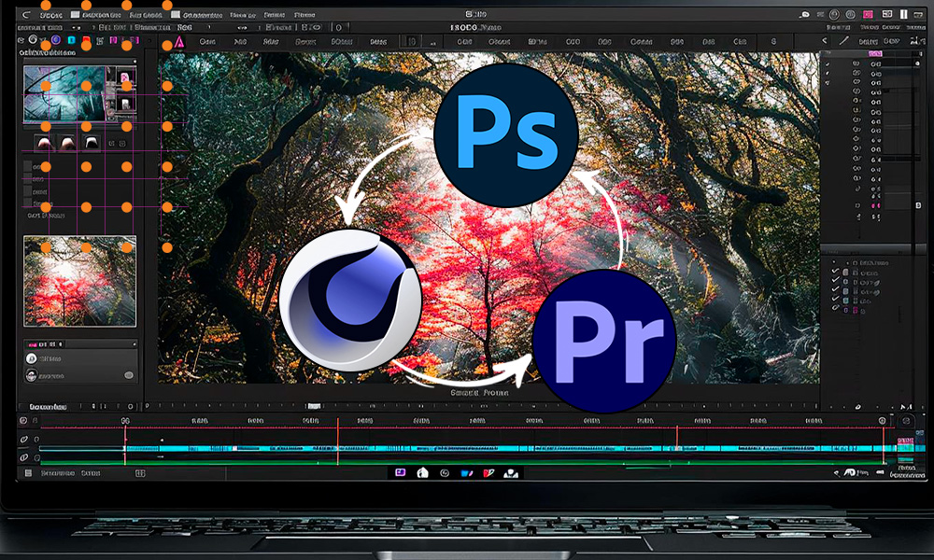This screenshot has height=560, width=934.
Task: Select the pink tag at the top of the right panel
Action: 874,53
